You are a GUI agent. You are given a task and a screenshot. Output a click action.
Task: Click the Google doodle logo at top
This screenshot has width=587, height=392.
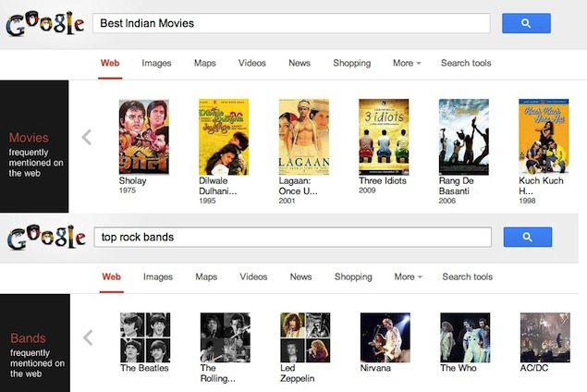pos(45,24)
